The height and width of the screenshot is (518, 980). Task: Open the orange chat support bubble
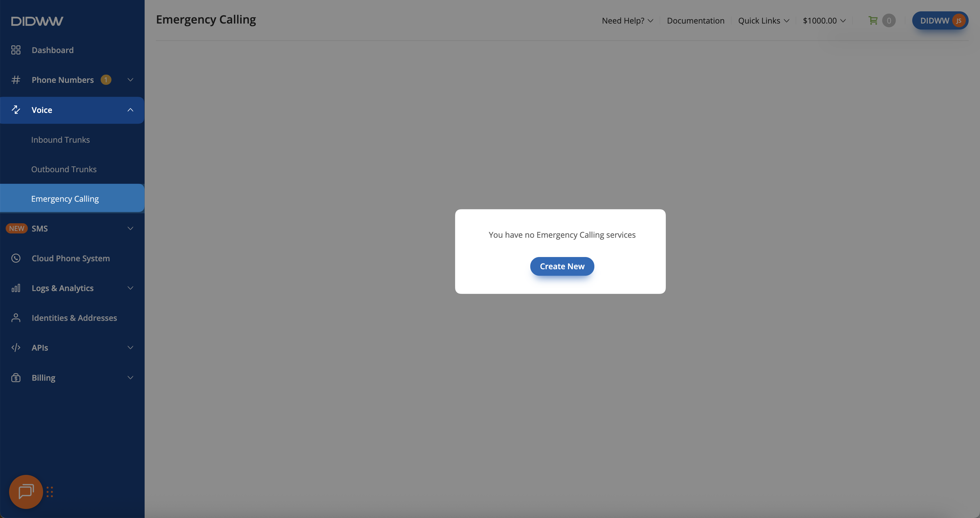(26, 492)
